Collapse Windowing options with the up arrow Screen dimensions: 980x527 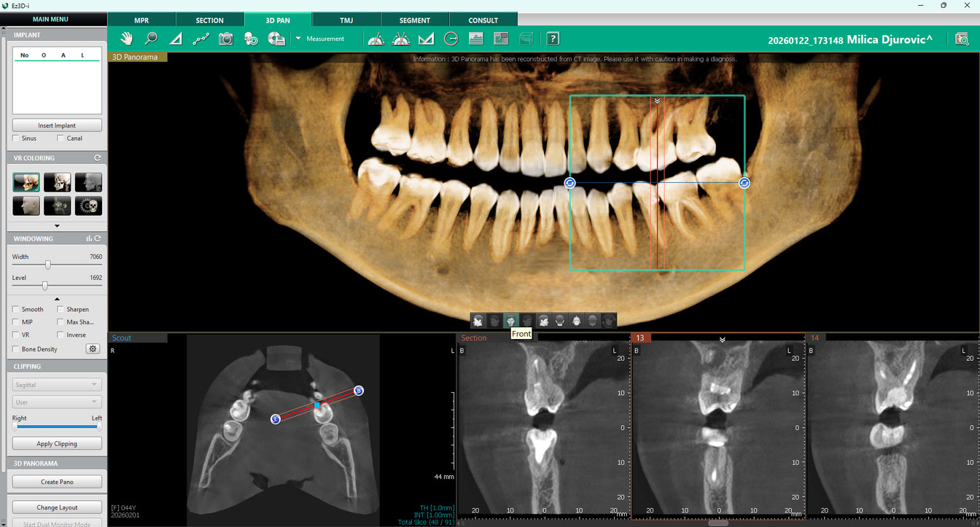pos(57,299)
